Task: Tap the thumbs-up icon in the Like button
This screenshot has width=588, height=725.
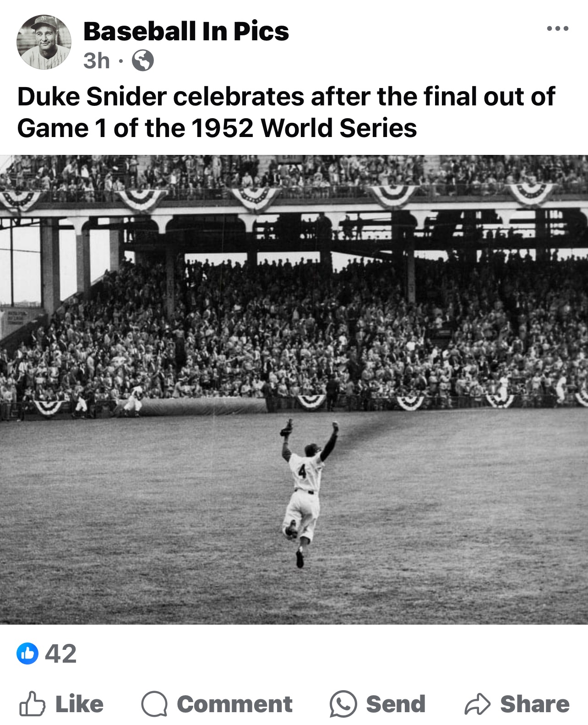Action: (x=32, y=704)
